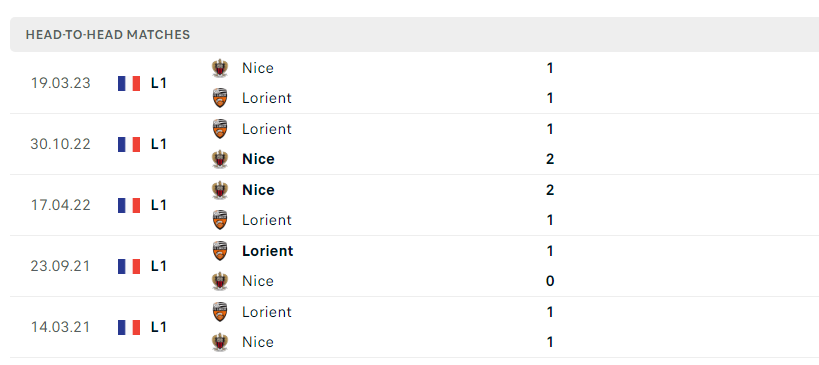Click Lorient crest in 23.09.21 match
Viewport: 819px width, 365px height.
(220, 251)
